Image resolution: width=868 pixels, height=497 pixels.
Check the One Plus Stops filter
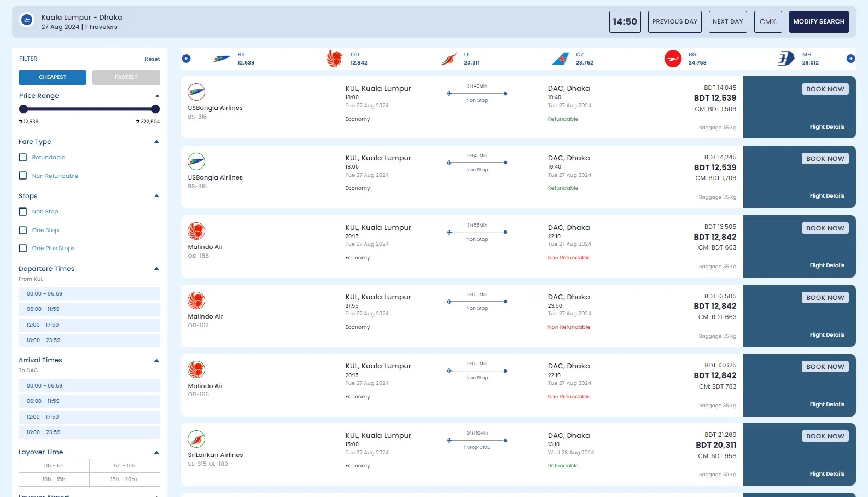coord(23,248)
